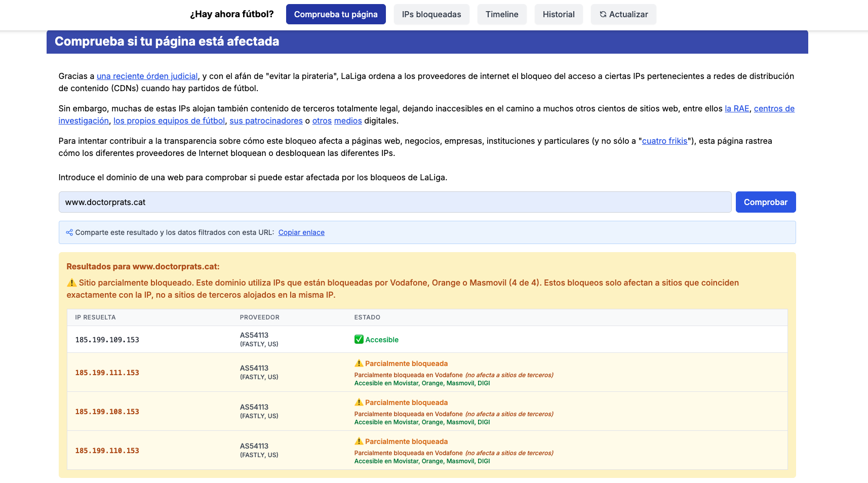Click the domain input field with www.doctorprats.cat
Image resolution: width=868 pixels, height=483 pixels.
395,202
